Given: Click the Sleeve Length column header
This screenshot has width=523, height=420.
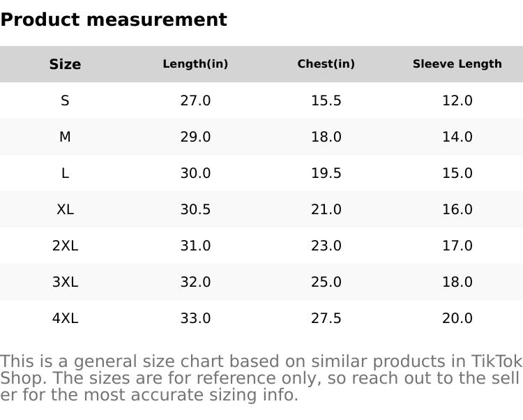Looking at the screenshot, I should 457,64.
